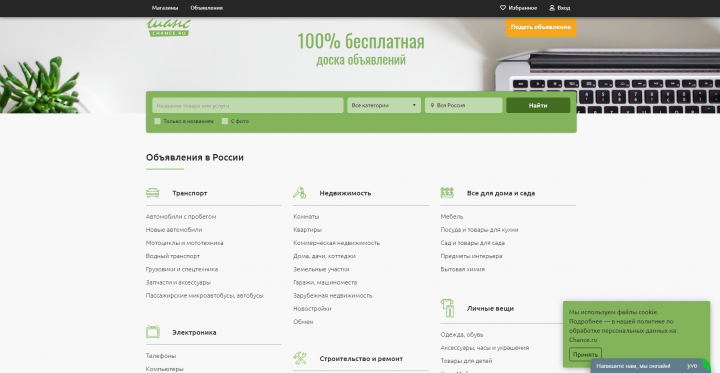Open Грузовики и спецтехника link
720x373 pixels.
(182, 269)
